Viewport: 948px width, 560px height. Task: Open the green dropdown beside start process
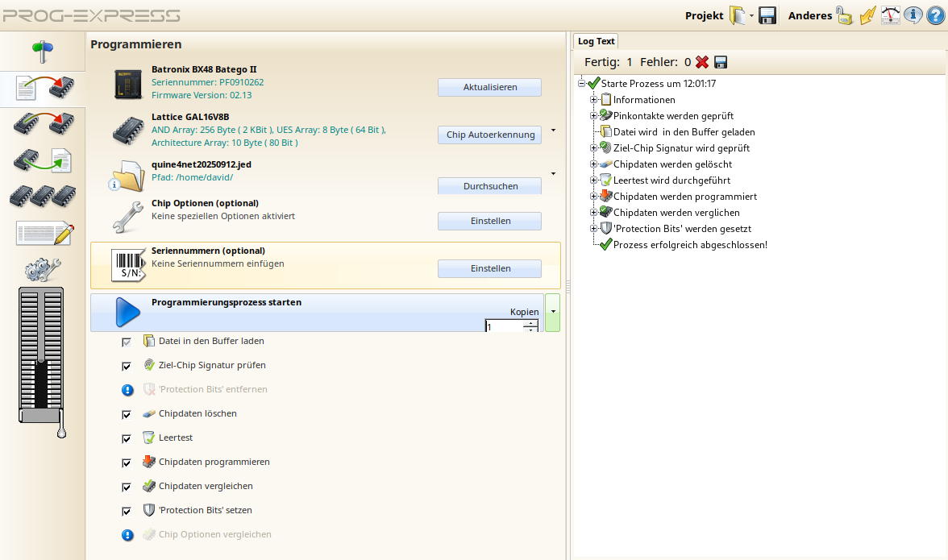(x=552, y=312)
